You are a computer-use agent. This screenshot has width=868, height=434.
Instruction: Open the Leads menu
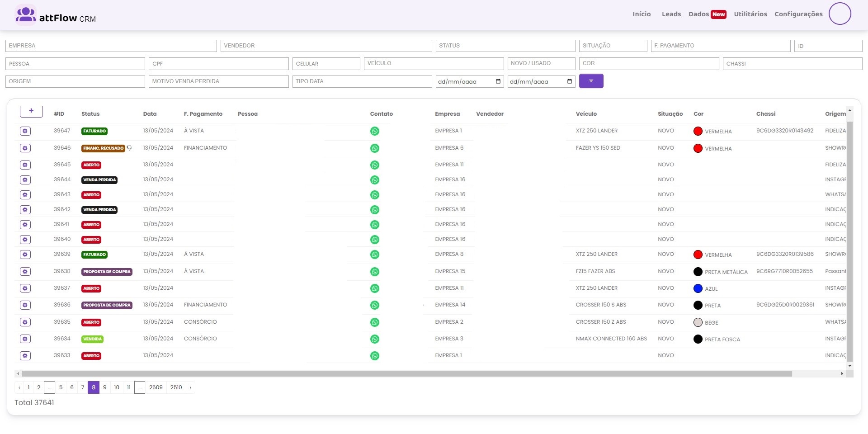click(x=671, y=14)
